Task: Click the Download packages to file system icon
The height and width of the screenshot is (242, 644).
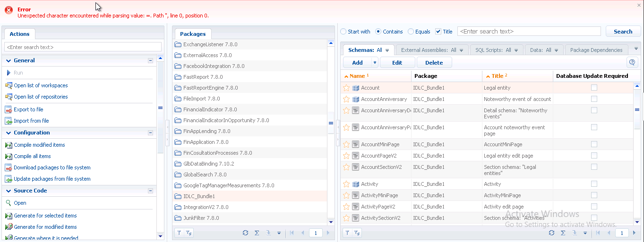Action: click(x=9, y=167)
